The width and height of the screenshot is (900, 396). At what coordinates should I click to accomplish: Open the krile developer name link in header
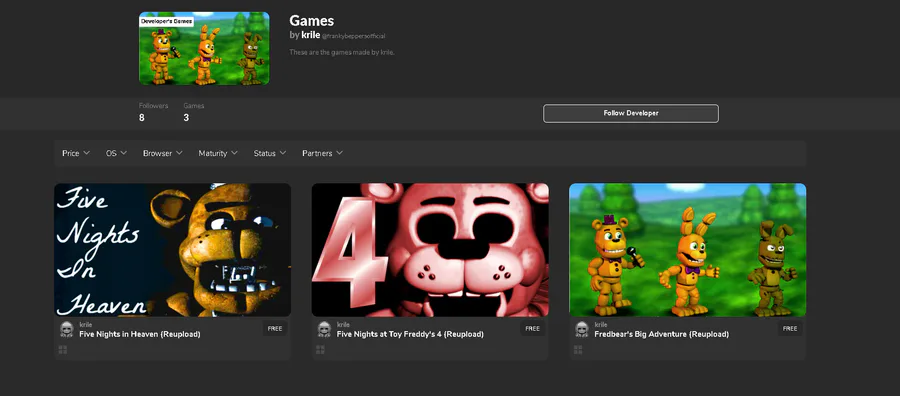point(311,35)
